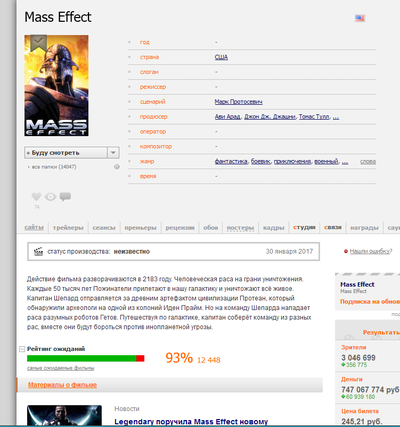This screenshot has width=400, height=427.
Task: Click the red dot beside Нашли ошибку
Action: [x=346, y=251]
